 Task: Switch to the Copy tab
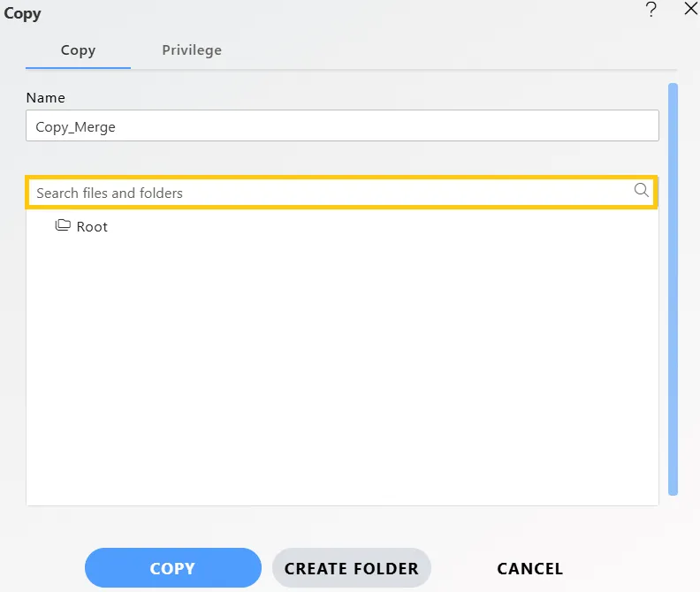coord(78,50)
